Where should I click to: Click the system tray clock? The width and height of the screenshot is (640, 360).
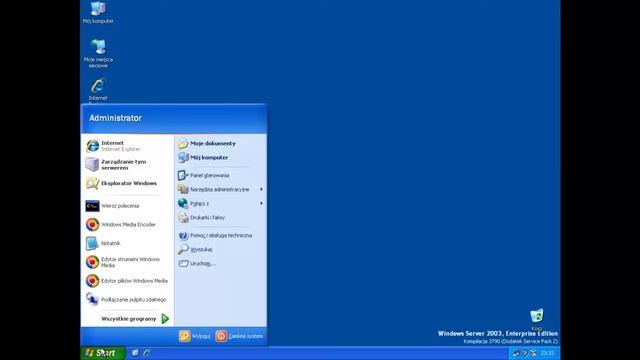547,353
